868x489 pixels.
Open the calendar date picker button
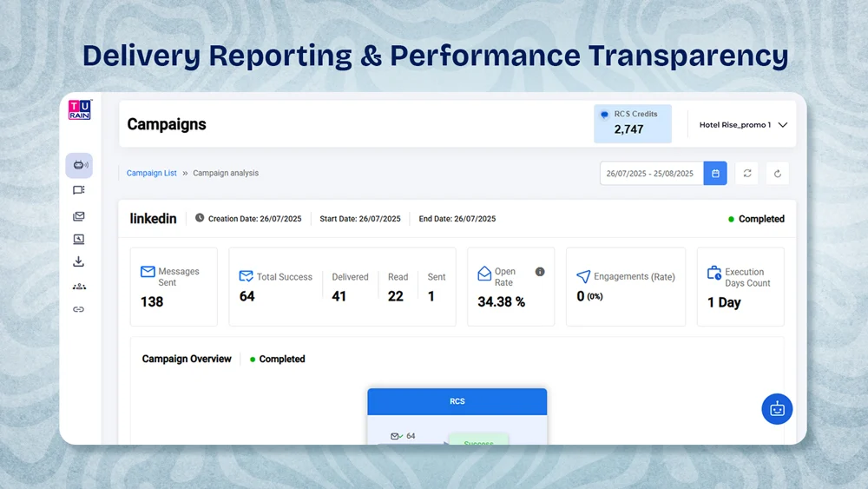click(715, 174)
